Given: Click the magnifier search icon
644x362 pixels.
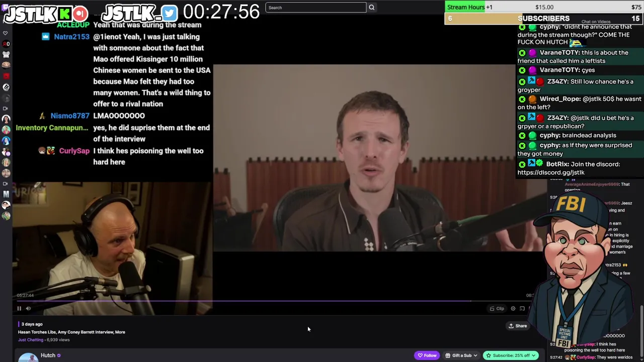Looking at the screenshot, I should click(x=371, y=8).
